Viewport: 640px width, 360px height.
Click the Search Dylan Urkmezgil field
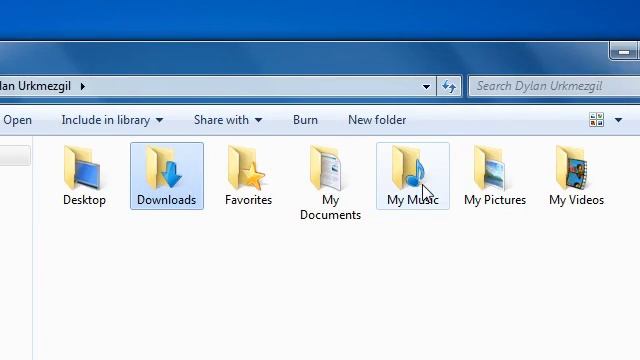(x=554, y=86)
